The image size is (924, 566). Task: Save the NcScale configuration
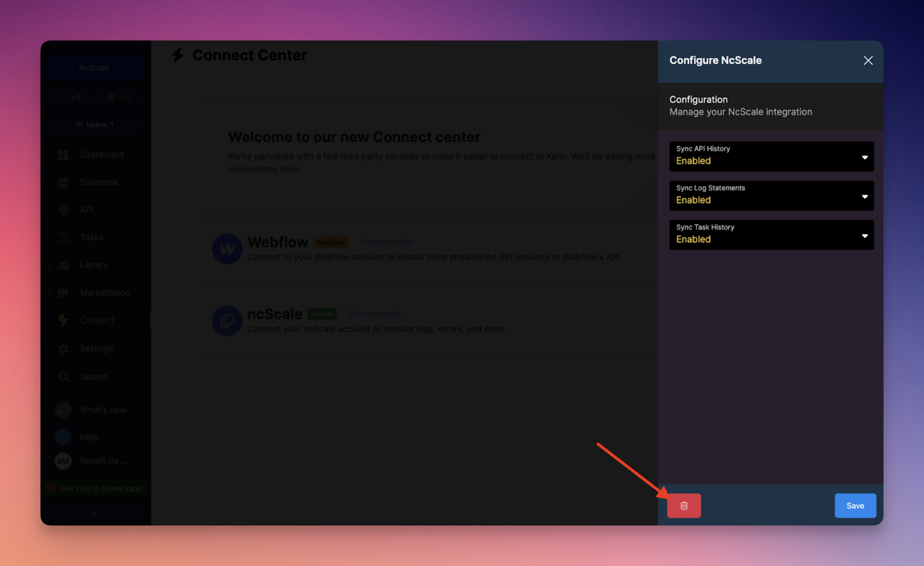click(x=855, y=505)
